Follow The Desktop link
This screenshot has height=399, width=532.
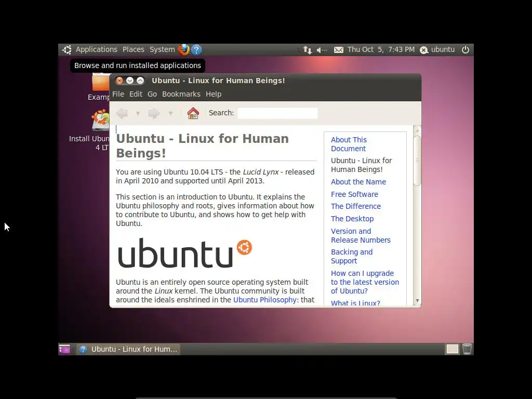(352, 219)
